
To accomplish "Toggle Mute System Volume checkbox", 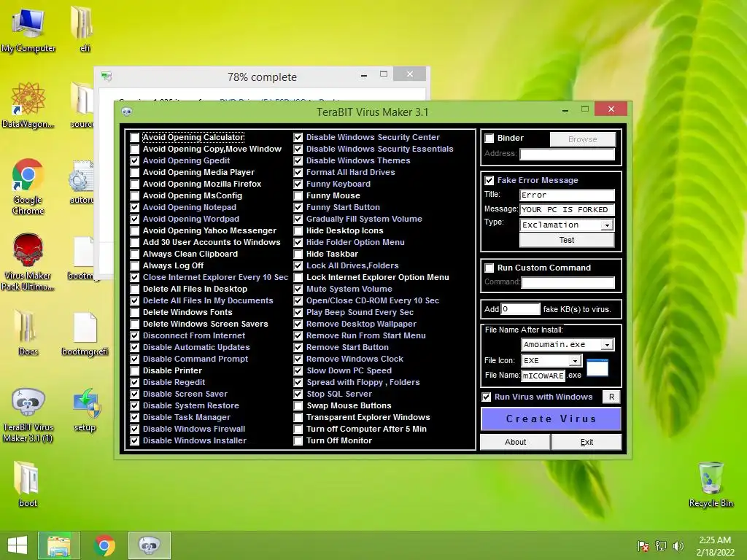I will [298, 289].
